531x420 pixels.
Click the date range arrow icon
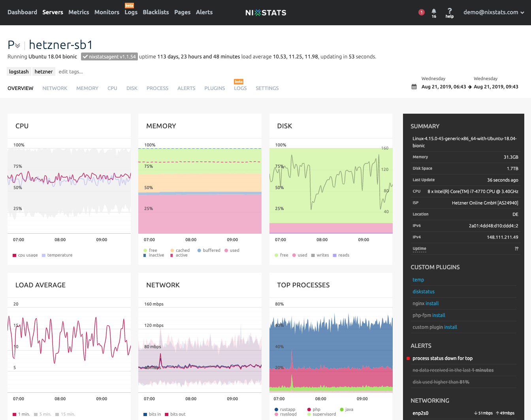(x=470, y=87)
